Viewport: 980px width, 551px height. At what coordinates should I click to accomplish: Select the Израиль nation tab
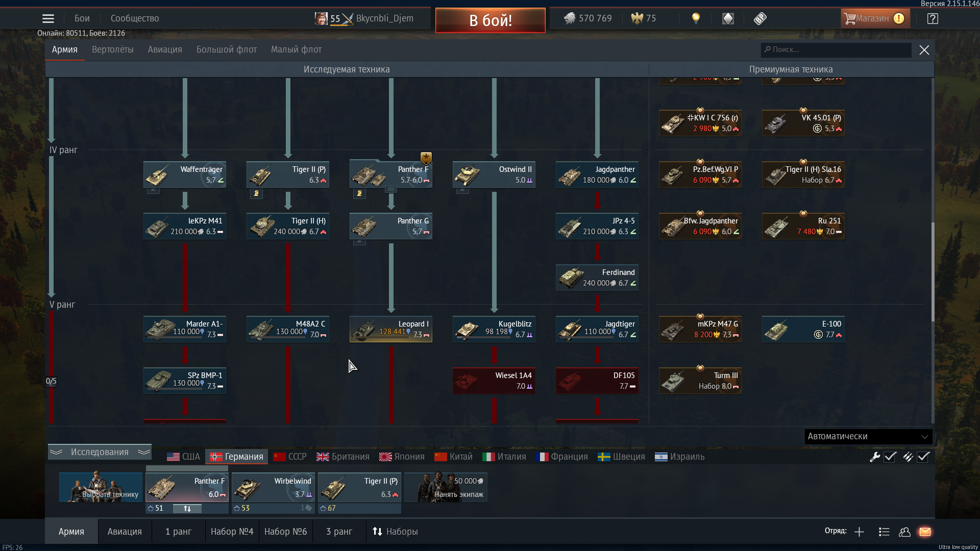pos(679,457)
